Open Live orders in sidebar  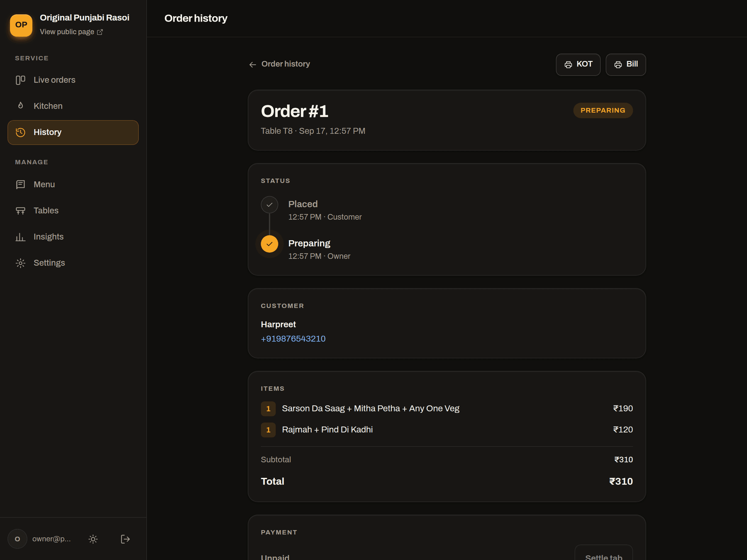[x=73, y=80]
